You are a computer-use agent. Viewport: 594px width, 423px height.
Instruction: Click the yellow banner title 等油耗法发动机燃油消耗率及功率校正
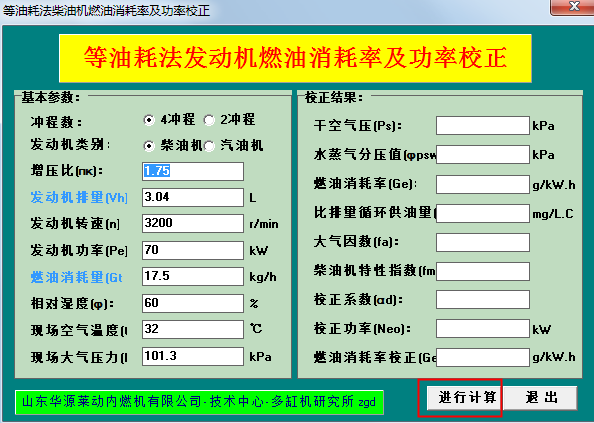295,58
